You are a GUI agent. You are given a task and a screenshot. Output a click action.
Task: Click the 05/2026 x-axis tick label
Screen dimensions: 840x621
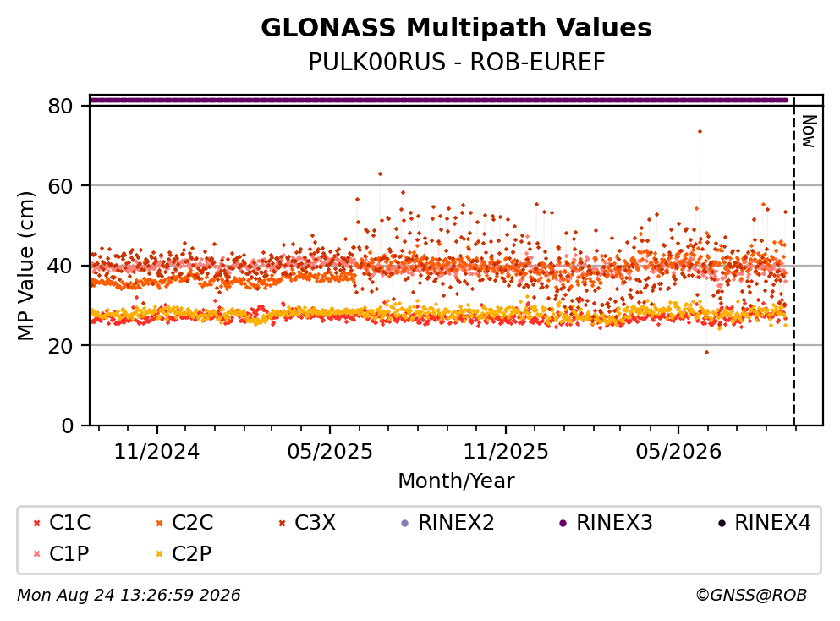click(x=678, y=452)
